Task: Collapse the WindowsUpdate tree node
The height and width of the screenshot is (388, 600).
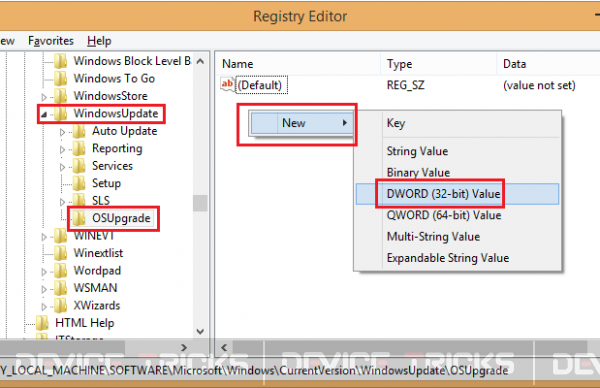Action: 44,114
